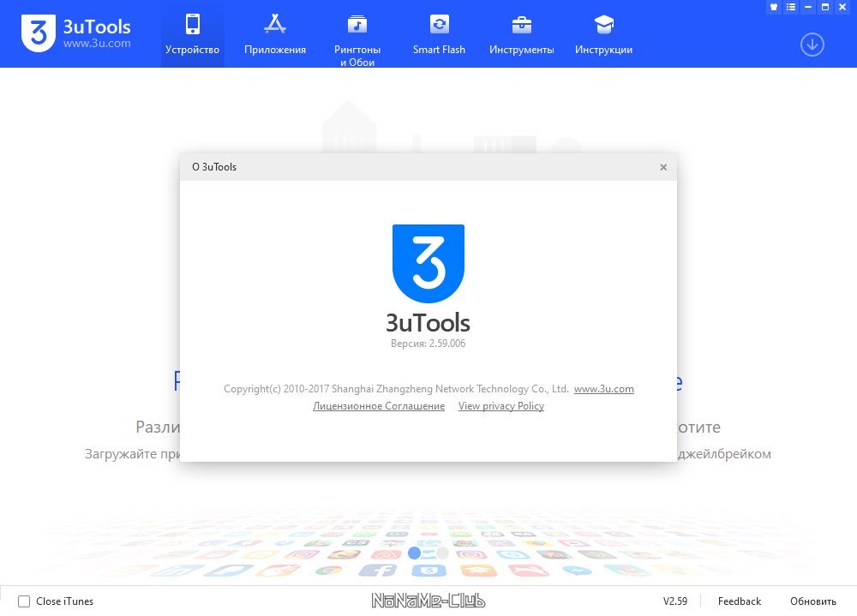The width and height of the screenshot is (857, 616).
Task: Open the Приложения apps section
Action: (275, 34)
